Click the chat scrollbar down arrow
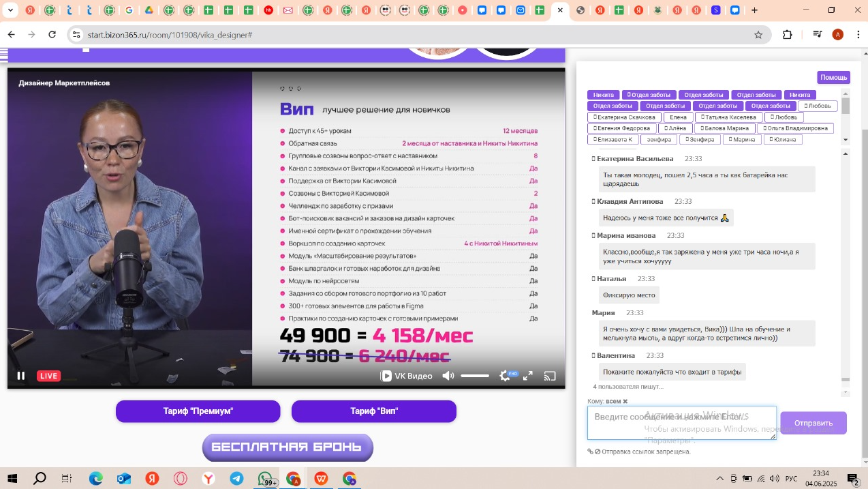This screenshot has height=489, width=868. [x=846, y=392]
